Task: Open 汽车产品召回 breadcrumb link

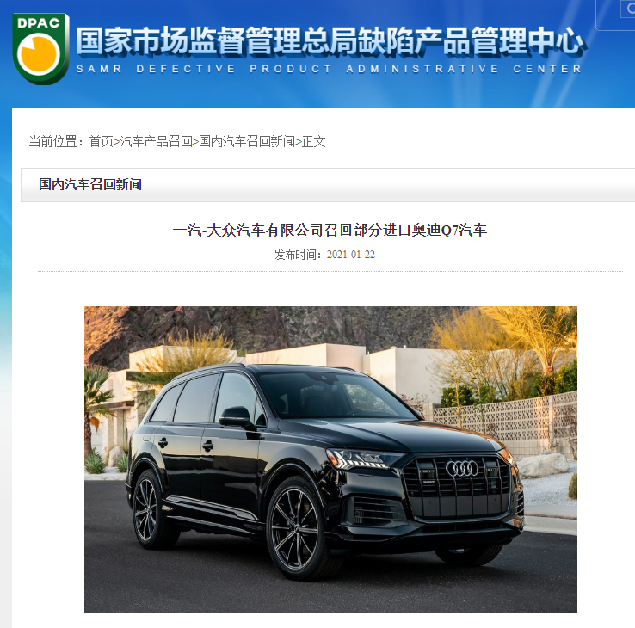Action: pos(155,141)
